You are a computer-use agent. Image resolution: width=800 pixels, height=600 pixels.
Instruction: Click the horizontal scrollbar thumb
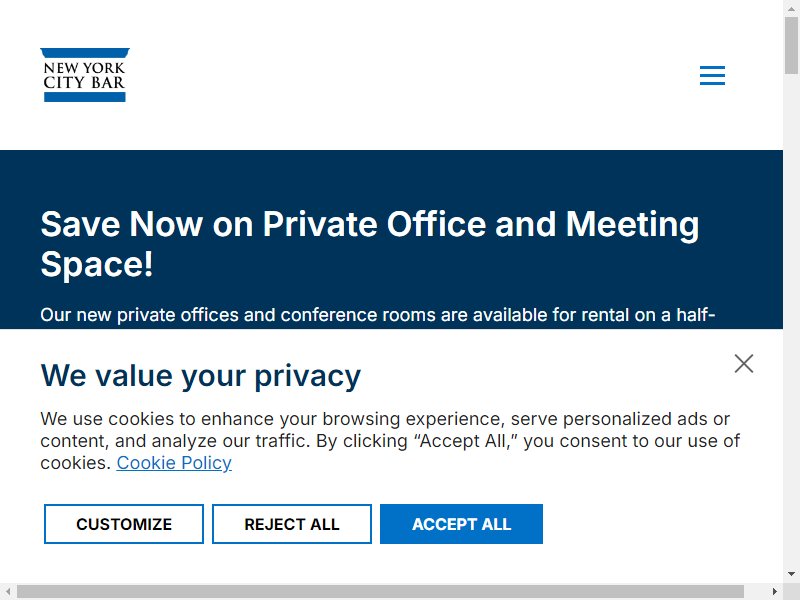pos(380,592)
